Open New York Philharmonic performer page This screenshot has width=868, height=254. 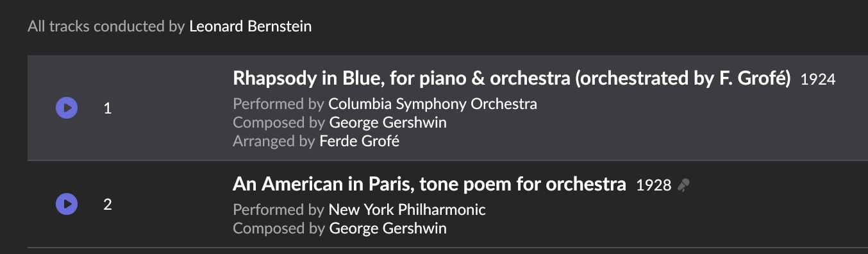point(407,210)
